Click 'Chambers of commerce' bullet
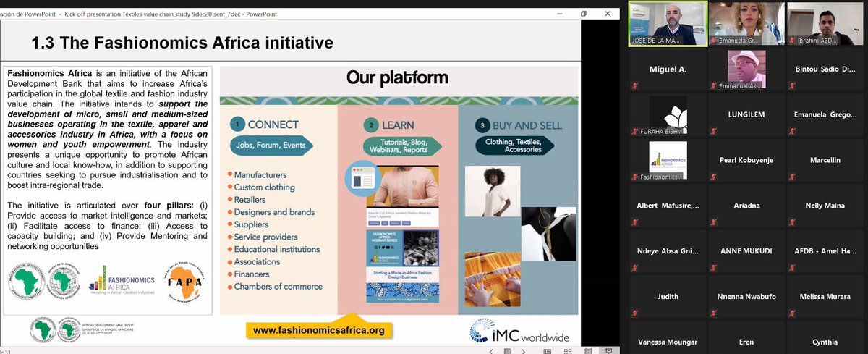Image resolution: width=868 pixels, height=354 pixels. click(x=278, y=287)
